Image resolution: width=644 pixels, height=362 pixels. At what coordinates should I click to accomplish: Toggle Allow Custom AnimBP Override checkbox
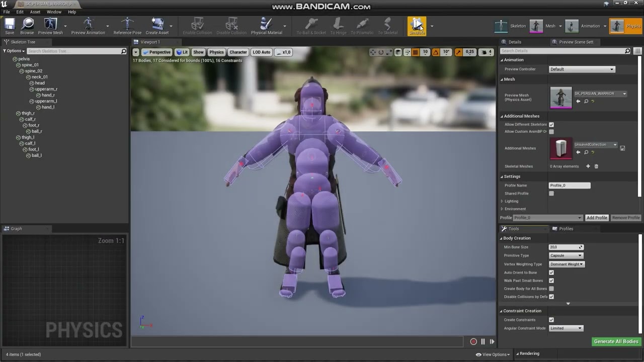pos(551,132)
